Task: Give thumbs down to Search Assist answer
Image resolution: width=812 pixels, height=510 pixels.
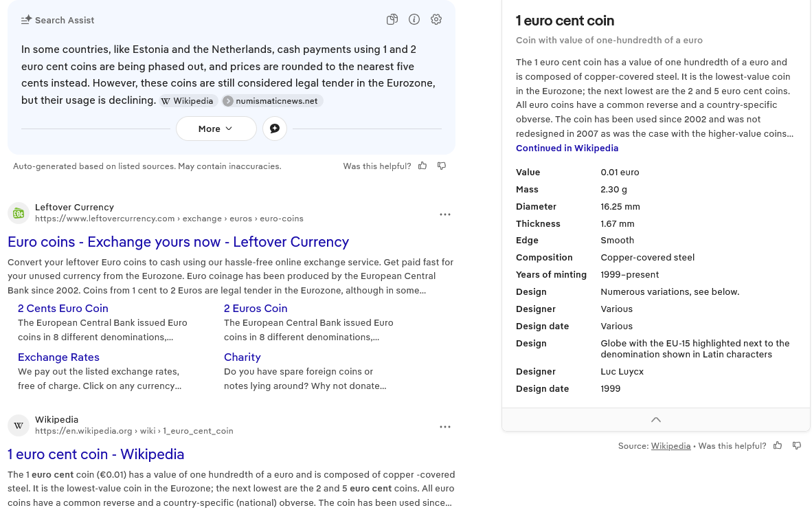Action: pos(442,166)
